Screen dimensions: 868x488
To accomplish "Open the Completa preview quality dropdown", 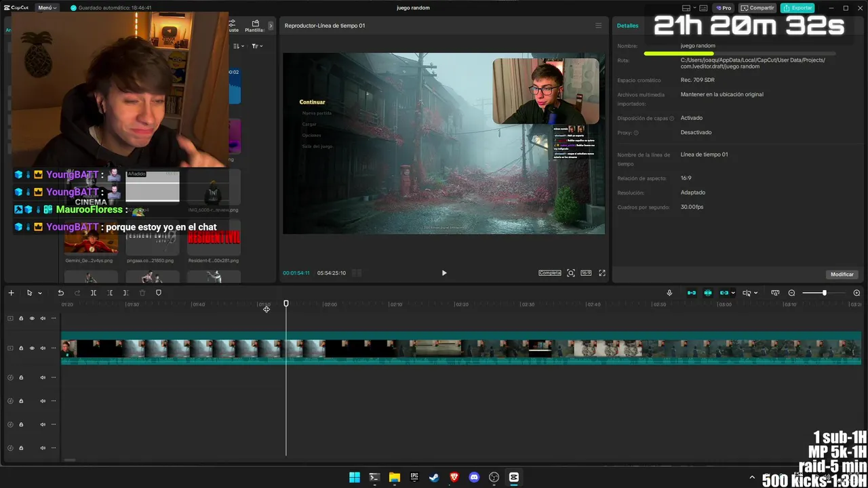I will [550, 272].
